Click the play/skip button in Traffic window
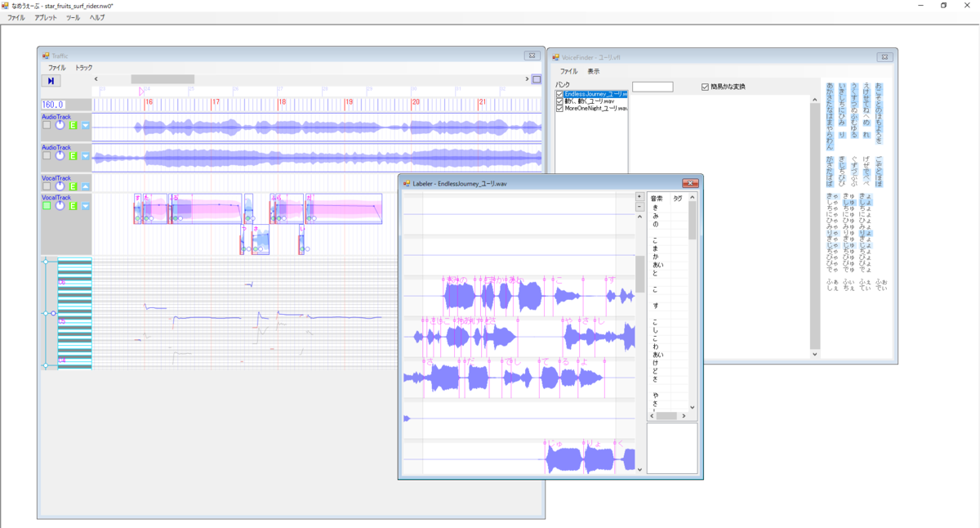This screenshot has width=980, height=528. pyautogui.click(x=51, y=81)
